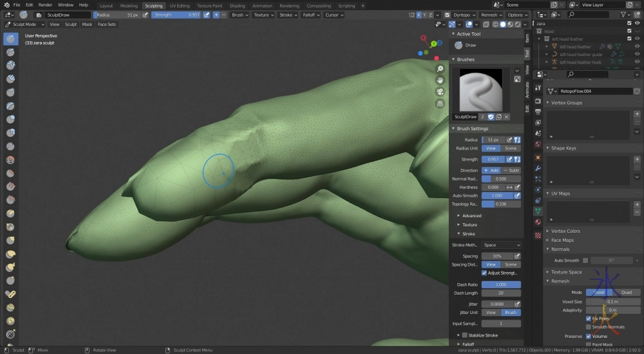Viewport: 644px width, 354px height.
Task: Click the pan hand viewport gizmo
Action: click(x=440, y=80)
